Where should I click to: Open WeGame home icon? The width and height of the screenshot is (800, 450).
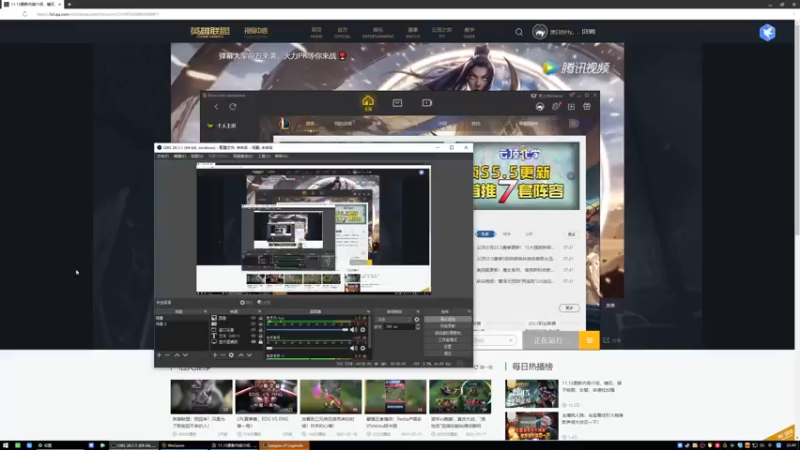368,103
